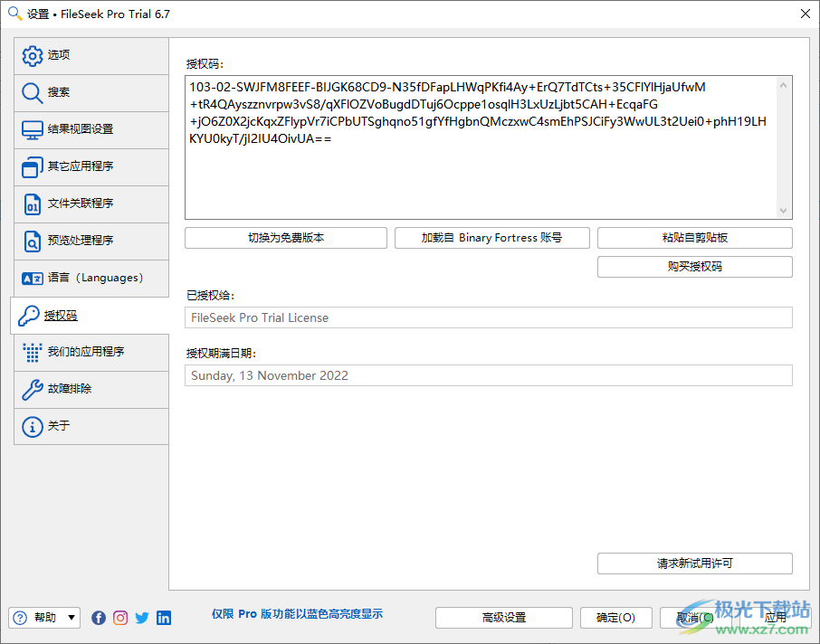Click 加载自 Binary Fortress 账号 button
This screenshot has height=644, width=820.
click(x=492, y=238)
